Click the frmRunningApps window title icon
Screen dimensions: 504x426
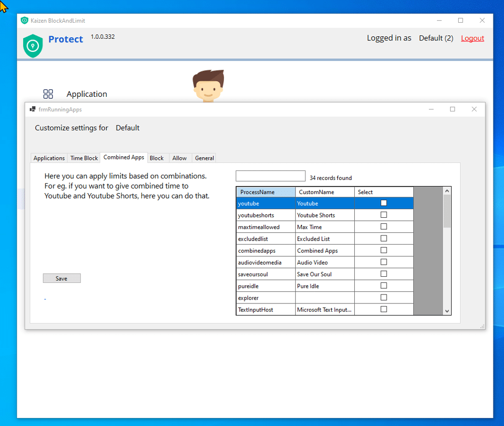coord(33,109)
